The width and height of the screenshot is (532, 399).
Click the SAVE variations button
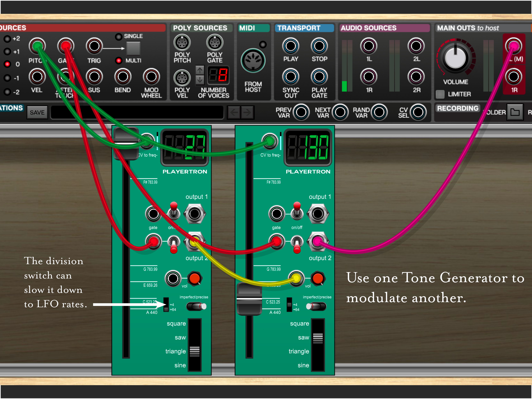(37, 112)
